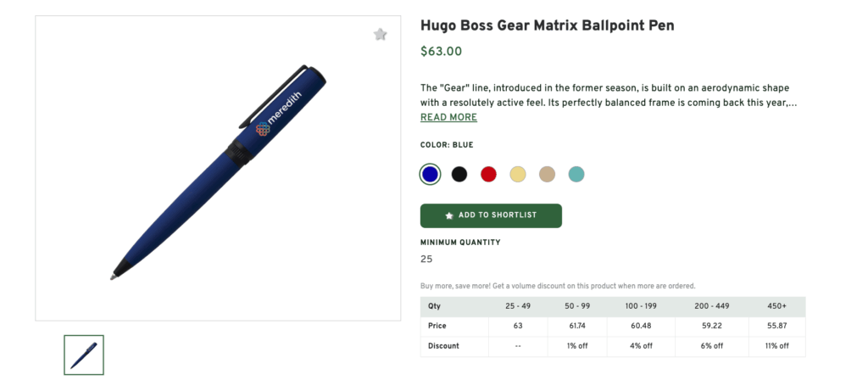Select the blue color swatch
This screenshot has width=868, height=380.
click(430, 174)
